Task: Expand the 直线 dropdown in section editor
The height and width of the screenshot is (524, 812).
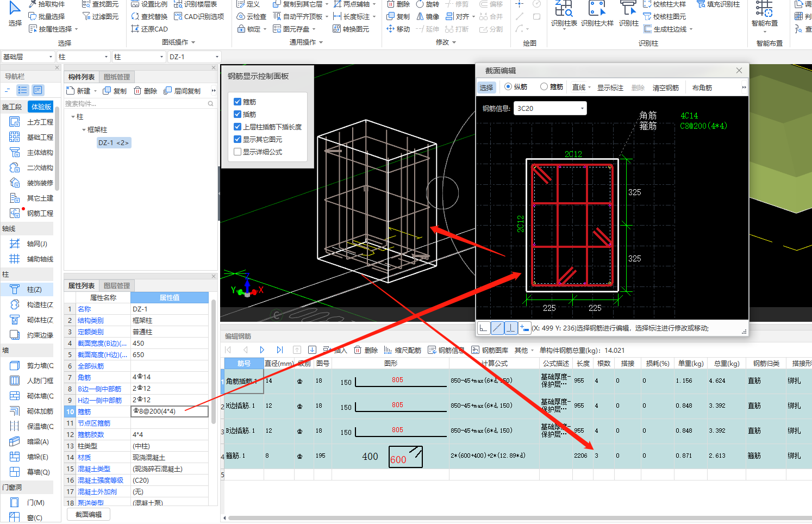Action: [x=589, y=88]
